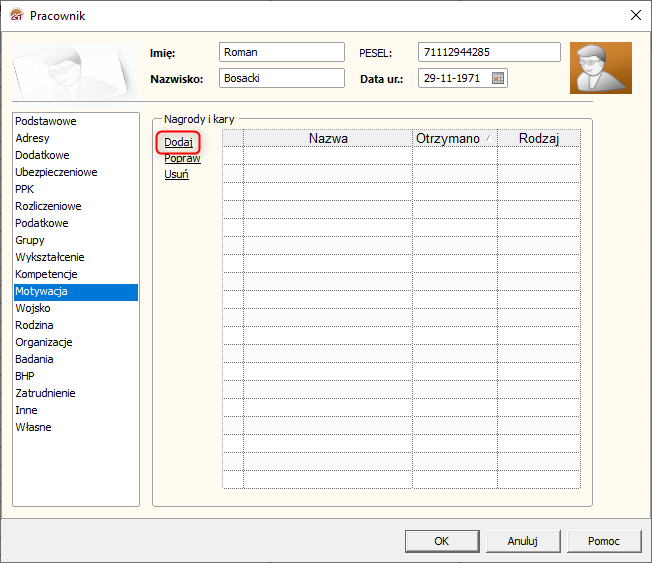Viewport: 652px width, 563px height.
Task: Open the date of birth calendar picker
Action: (498, 78)
